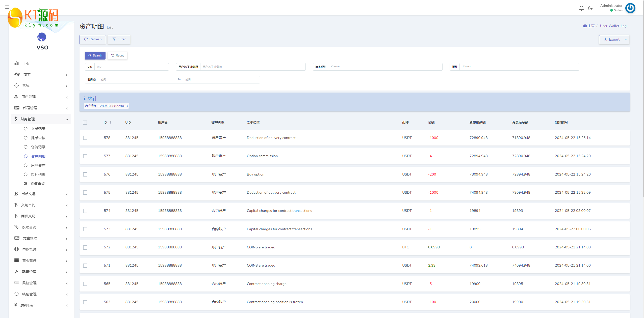Image resolution: width=644 pixels, height=318 pixels.
Task: Open the 币种 Choose dropdown
Action: tap(519, 67)
